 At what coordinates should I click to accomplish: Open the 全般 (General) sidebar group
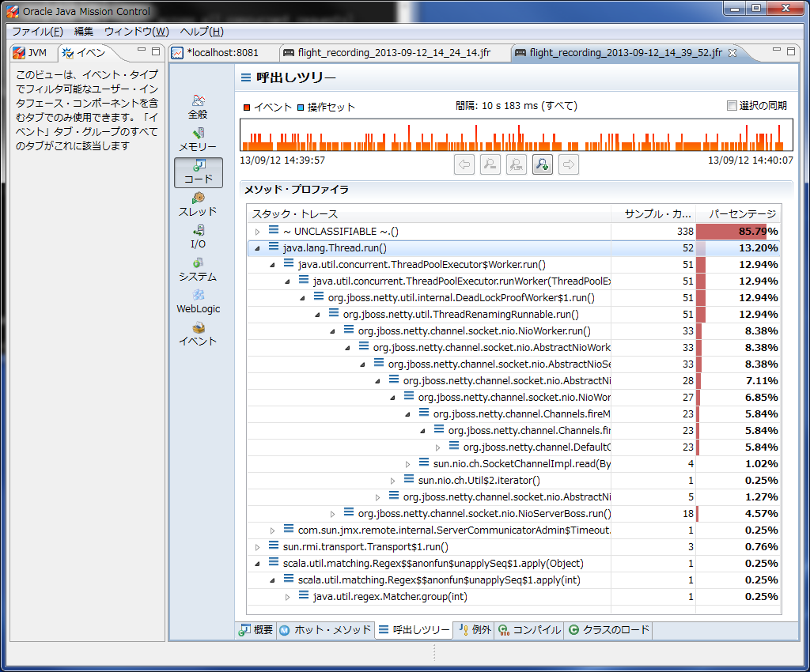[x=198, y=107]
